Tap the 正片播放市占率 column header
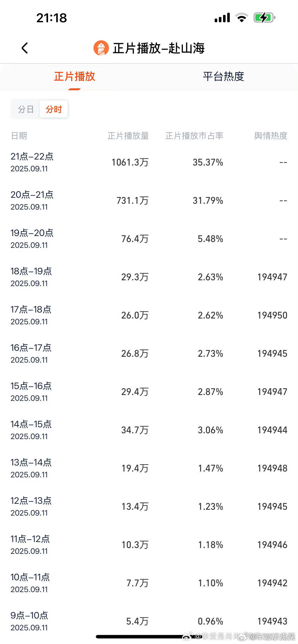Image resolution: width=298 pixels, height=644 pixels. [194, 136]
